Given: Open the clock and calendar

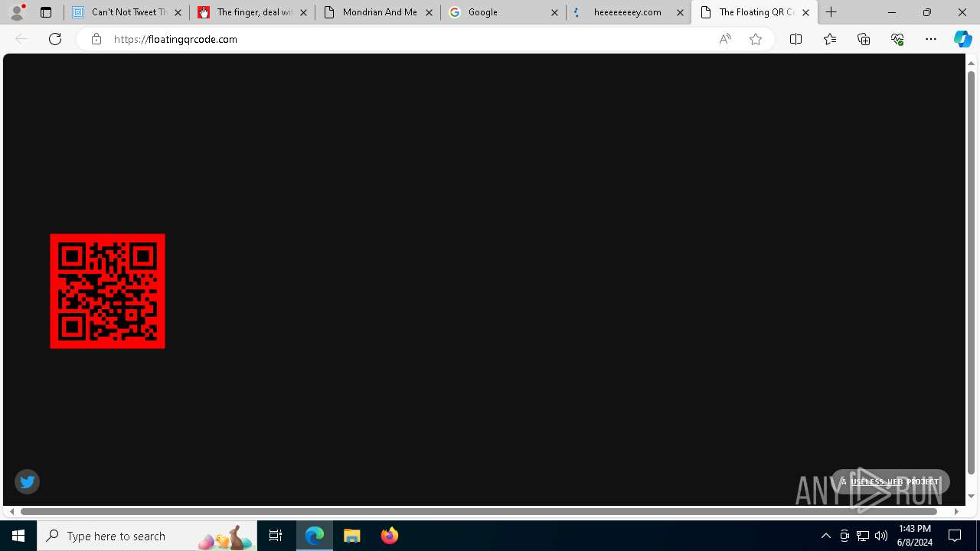Looking at the screenshot, I should click(x=915, y=536).
